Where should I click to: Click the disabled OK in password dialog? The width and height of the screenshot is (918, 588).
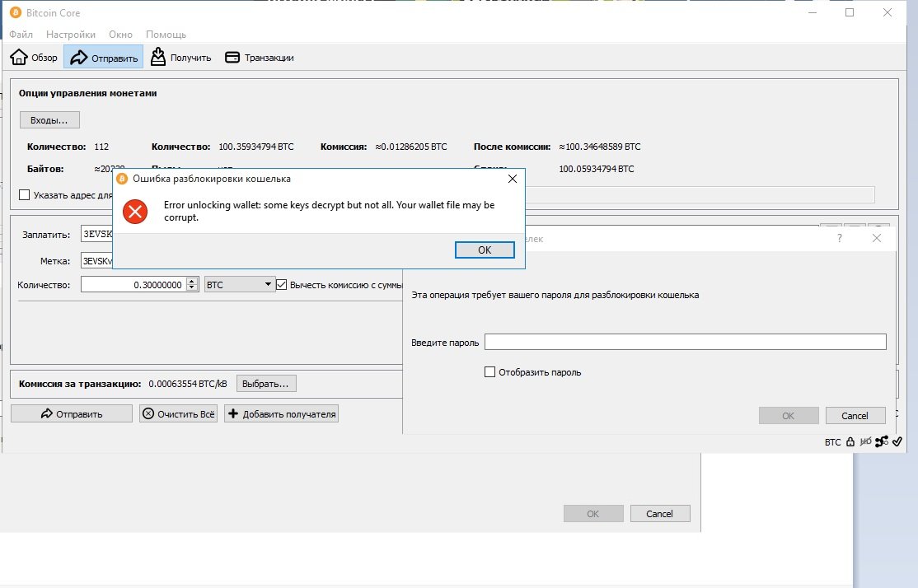click(x=789, y=415)
